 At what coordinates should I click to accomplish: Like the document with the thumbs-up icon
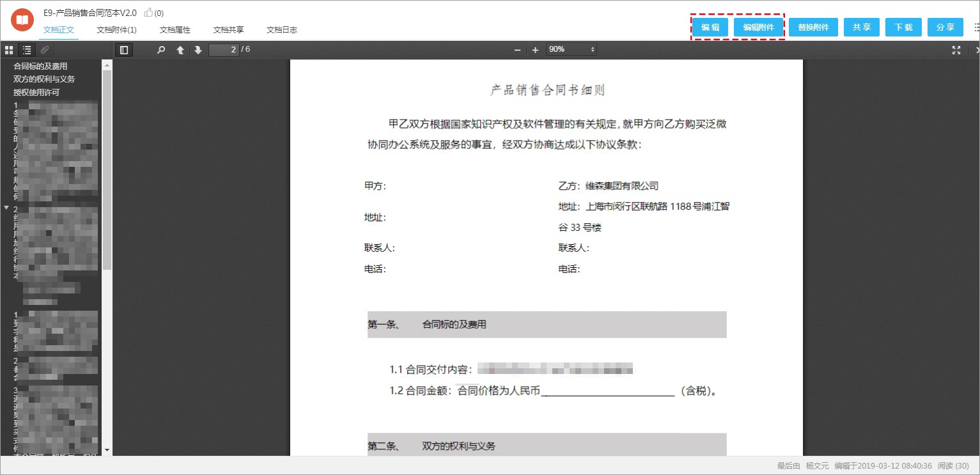click(148, 12)
